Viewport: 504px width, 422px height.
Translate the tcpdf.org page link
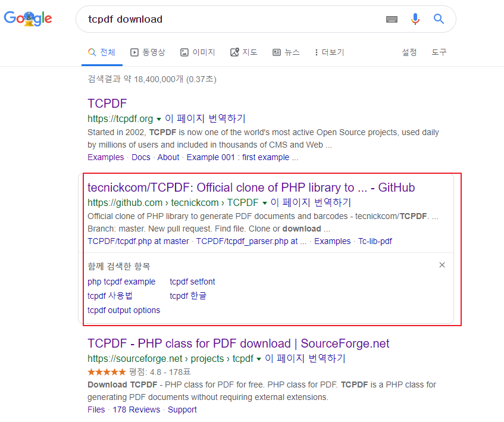[x=205, y=118]
